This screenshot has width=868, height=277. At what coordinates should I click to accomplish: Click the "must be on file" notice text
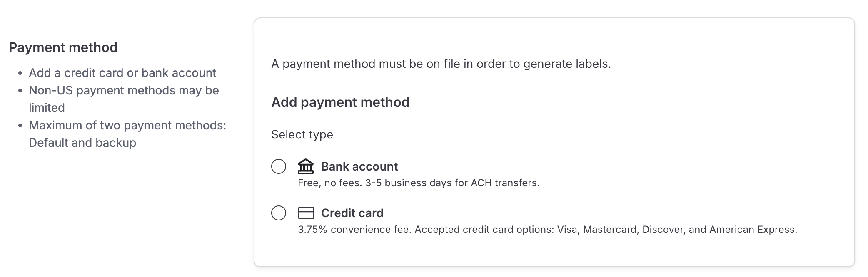pos(441,64)
